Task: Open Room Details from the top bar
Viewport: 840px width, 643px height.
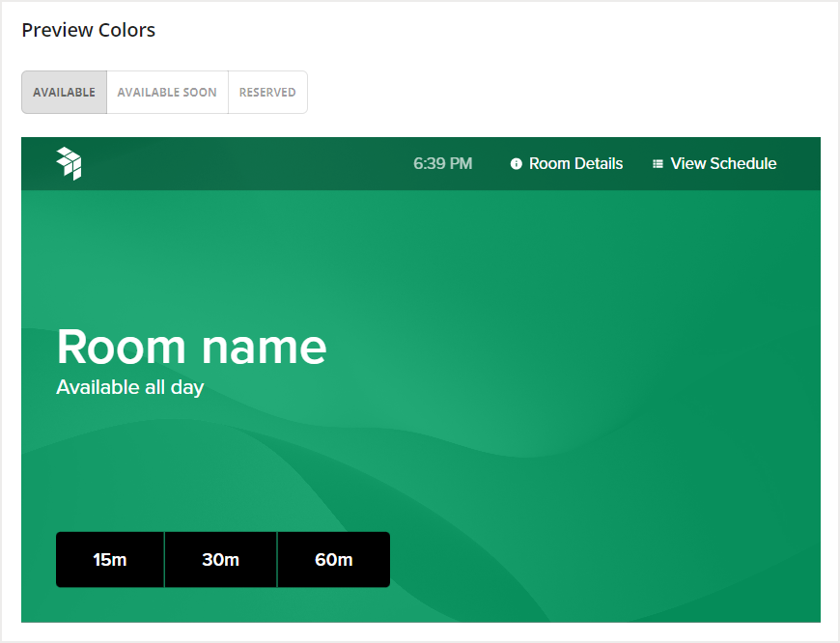Action: [575, 163]
